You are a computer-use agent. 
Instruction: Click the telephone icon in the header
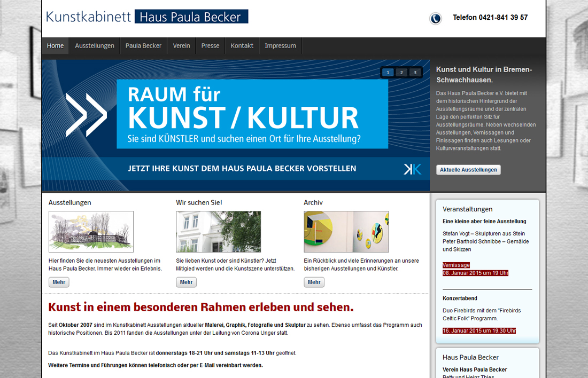tap(435, 18)
